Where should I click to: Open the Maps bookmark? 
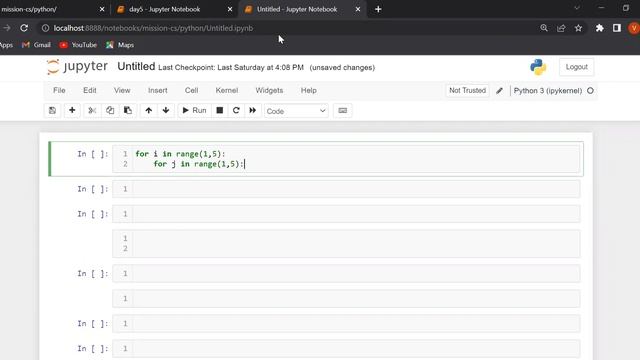(120, 45)
